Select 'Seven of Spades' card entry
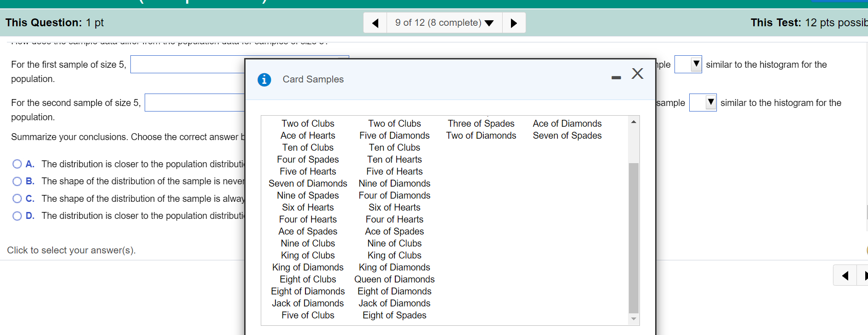The height and width of the screenshot is (335, 868). [x=567, y=135]
